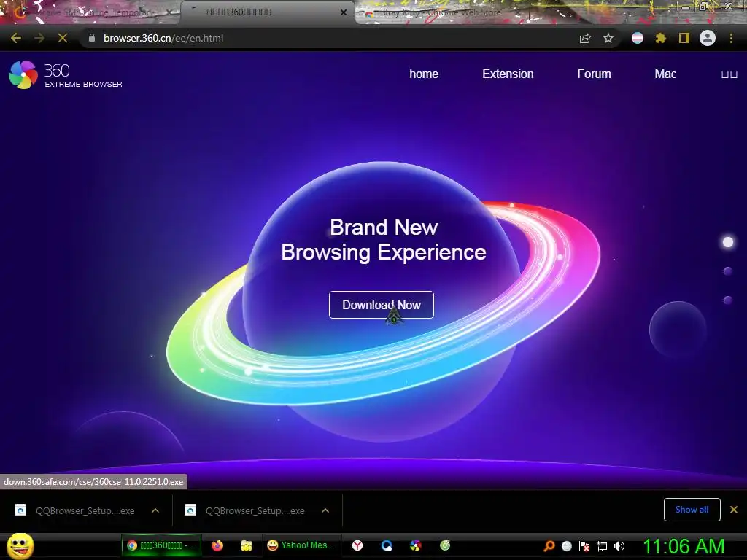Open the Yandex browser taskbar icon
Image resolution: width=747 pixels, height=560 pixels.
[x=357, y=545]
